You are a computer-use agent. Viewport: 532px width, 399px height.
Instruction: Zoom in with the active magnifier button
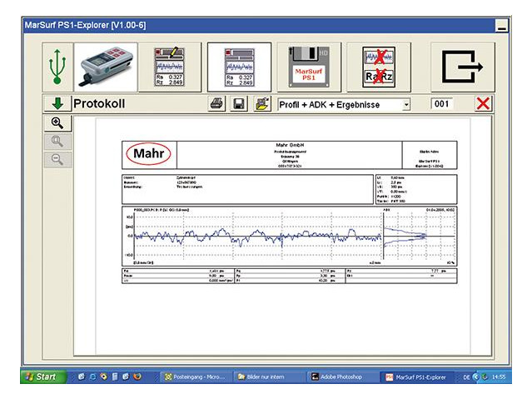click(57, 123)
